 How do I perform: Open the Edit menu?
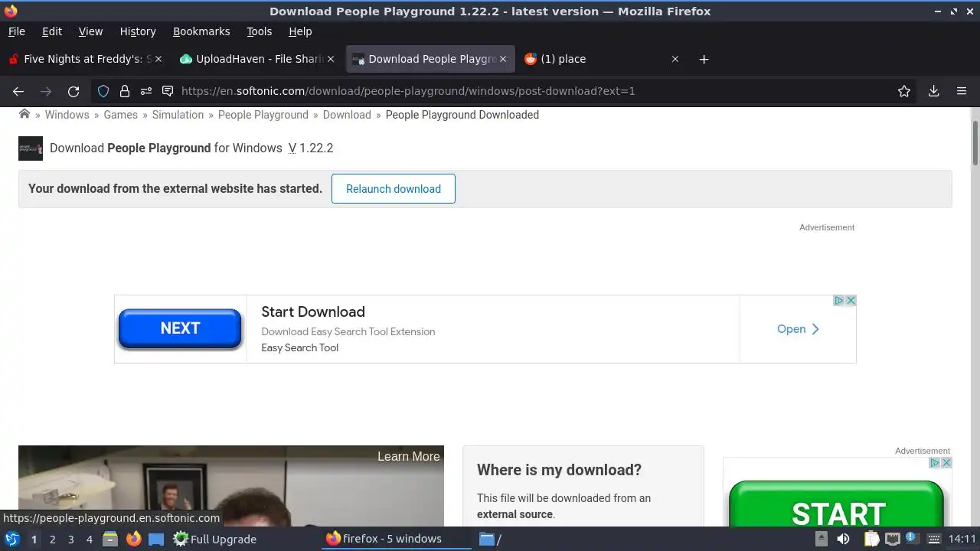pyautogui.click(x=52, y=31)
